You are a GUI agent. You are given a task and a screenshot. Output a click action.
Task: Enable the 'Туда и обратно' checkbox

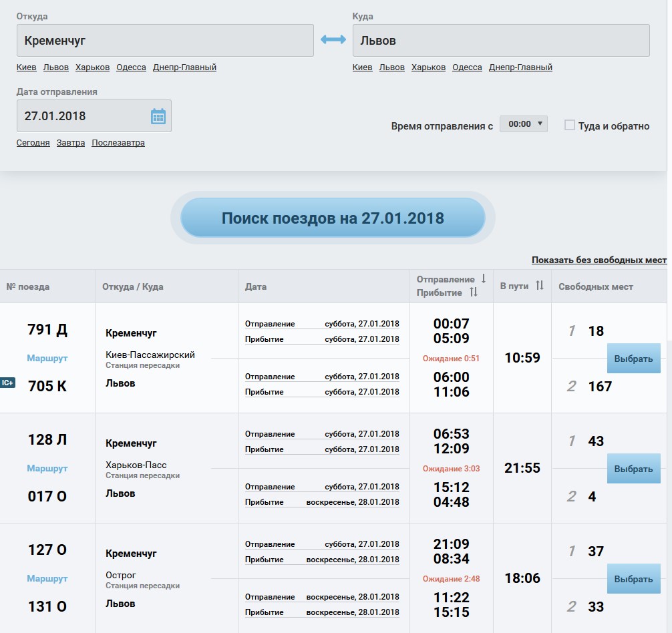click(570, 125)
